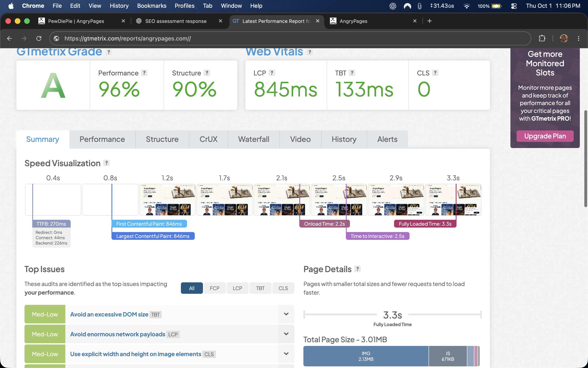The image size is (588, 368).
Task: Click help icon beside Speed Visualization
Action: 106,163
